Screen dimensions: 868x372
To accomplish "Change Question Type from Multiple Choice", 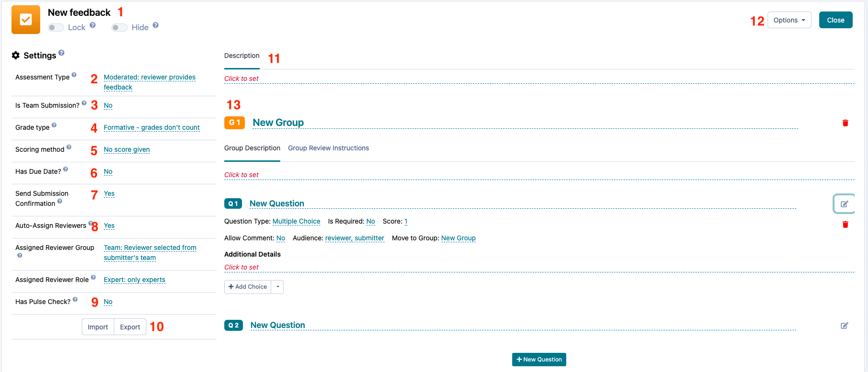I will coord(296,222).
